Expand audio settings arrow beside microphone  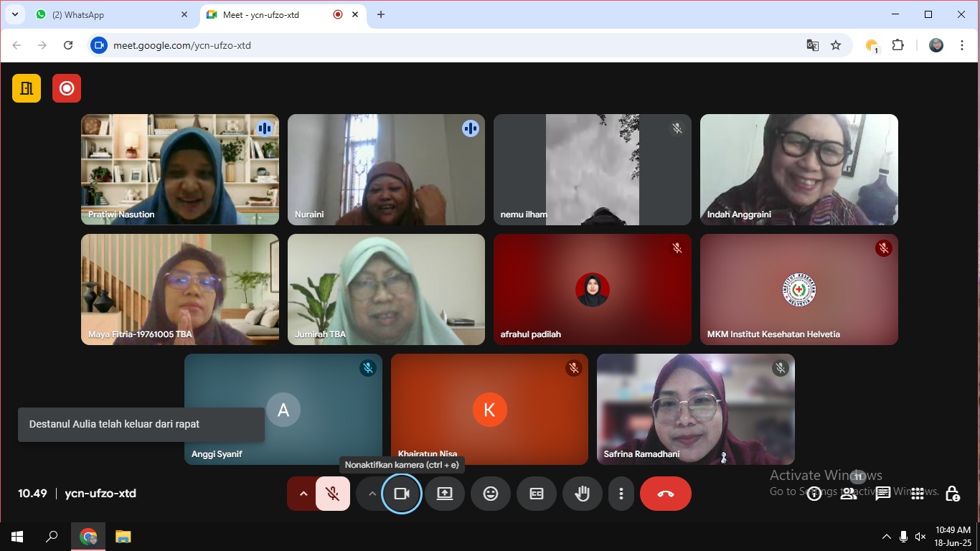click(303, 494)
